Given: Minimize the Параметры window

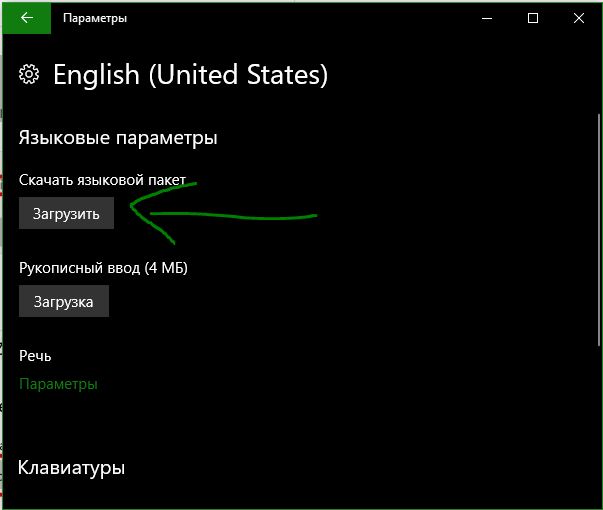Looking at the screenshot, I should 487,18.
